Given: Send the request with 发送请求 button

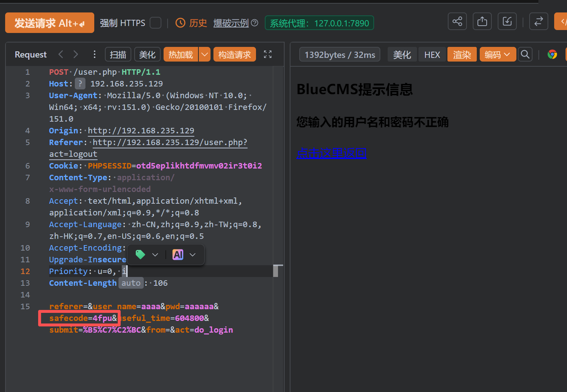Looking at the screenshot, I should tap(50, 23).
